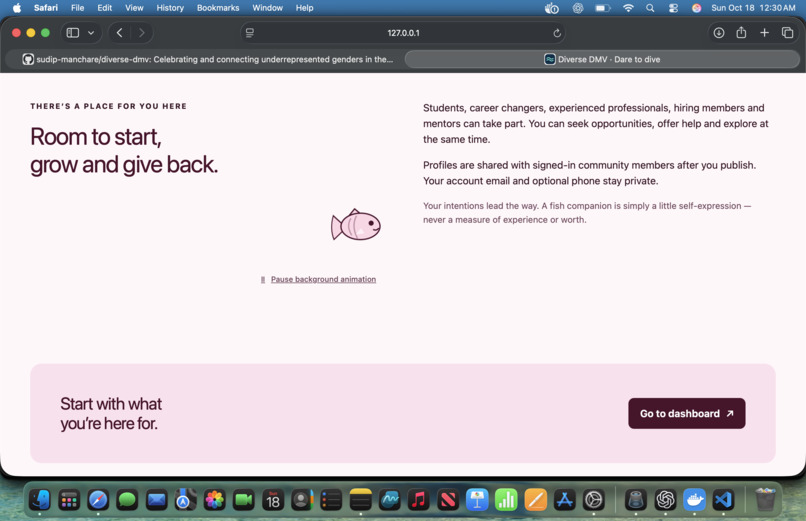Open the View menu
The width and height of the screenshot is (806, 521).
134,8
